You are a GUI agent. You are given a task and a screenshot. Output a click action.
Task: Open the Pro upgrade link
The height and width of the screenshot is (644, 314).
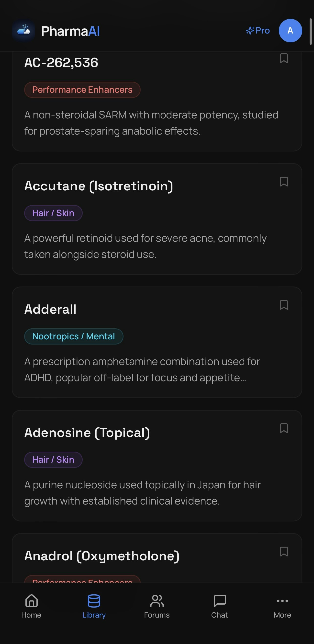point(258,31)
